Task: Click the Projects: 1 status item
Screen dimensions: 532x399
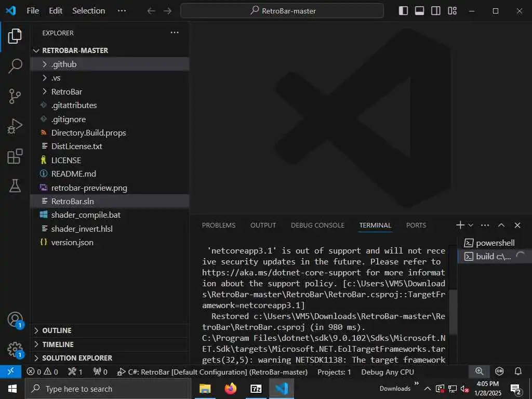Action: pyautogui.click(x=334, y=372)
